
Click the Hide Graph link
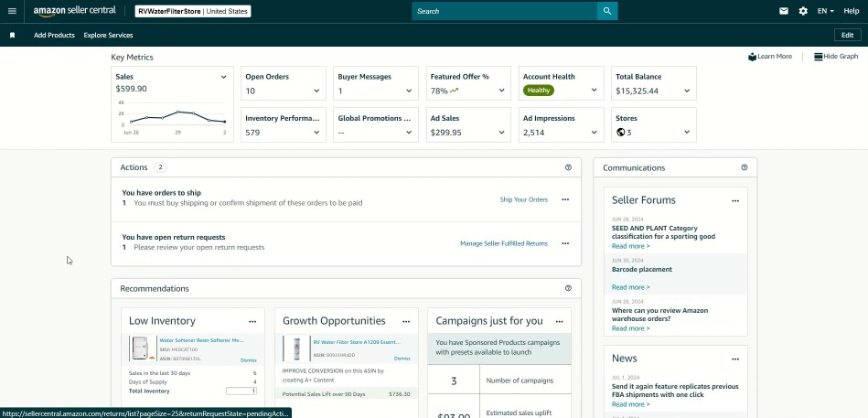[841, 57]
